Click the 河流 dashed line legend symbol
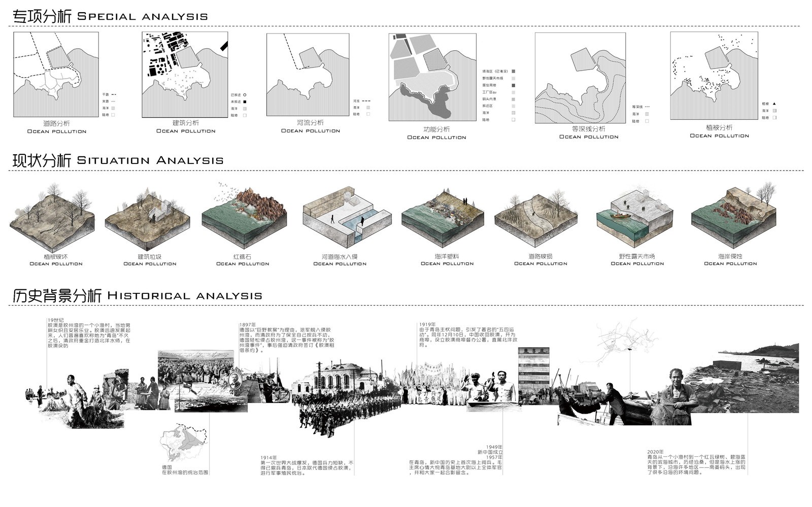This screenshot has height=507, width=812. tap(367, 101)
